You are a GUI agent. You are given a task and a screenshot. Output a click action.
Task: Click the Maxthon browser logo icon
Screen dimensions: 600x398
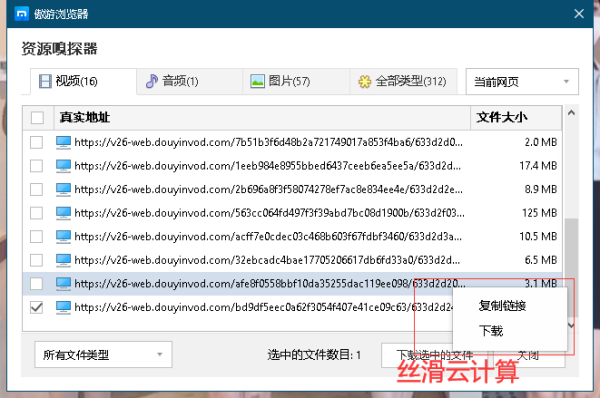coord(22,14)
